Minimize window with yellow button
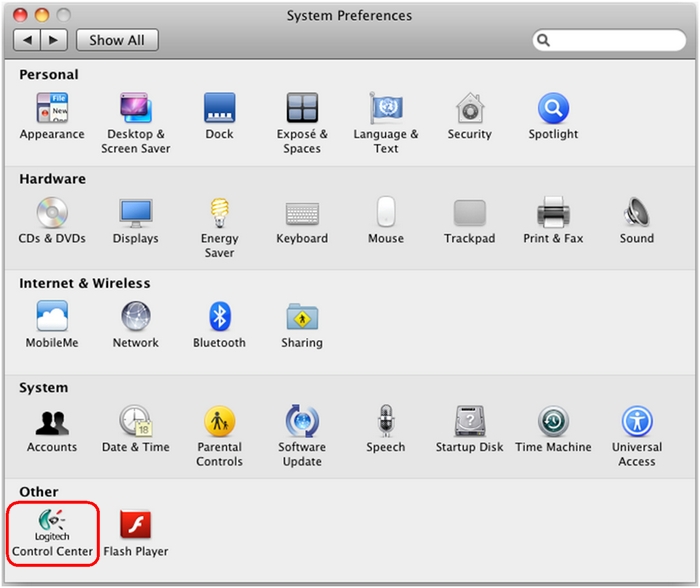Image resolution: width=700 pixels, height=588 pixels. tap(42, 15)
